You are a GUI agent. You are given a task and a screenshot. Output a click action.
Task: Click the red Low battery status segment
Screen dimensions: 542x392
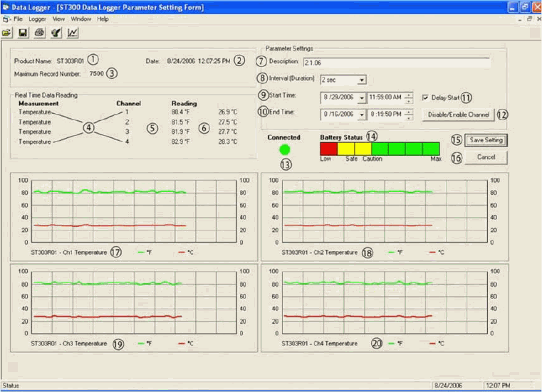pyautogui.click(x=329, y=149)
